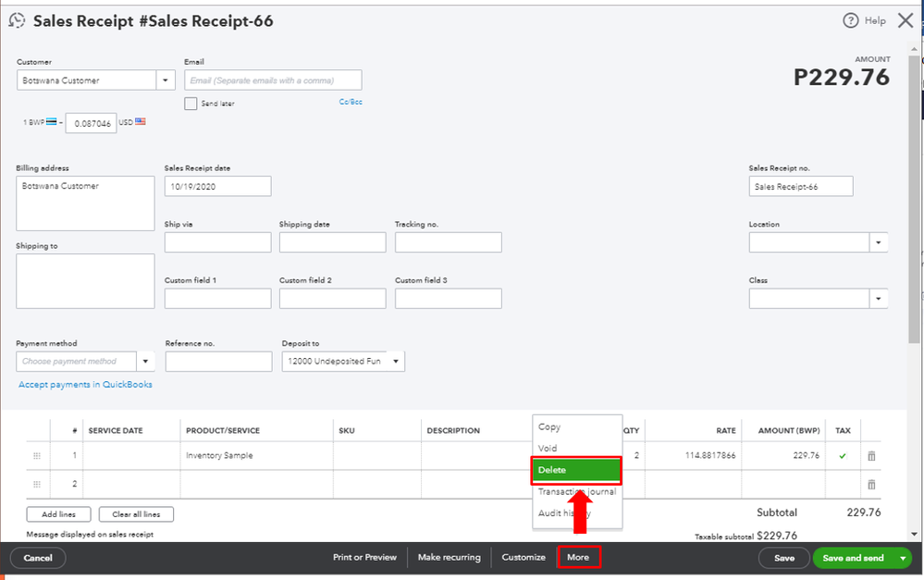
Task: Click the drag handle for line 2
Action: click(38, 484)
